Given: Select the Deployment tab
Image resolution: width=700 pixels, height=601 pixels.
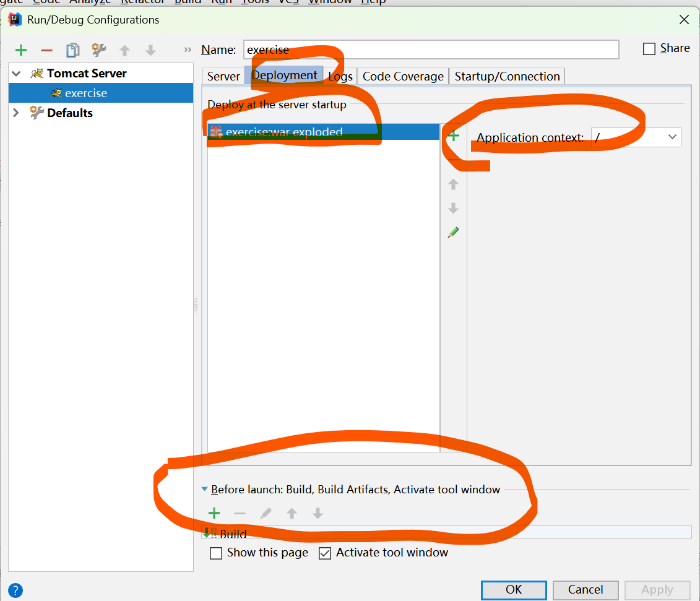Looking at the screenshot, I should [x=284, y=76].
